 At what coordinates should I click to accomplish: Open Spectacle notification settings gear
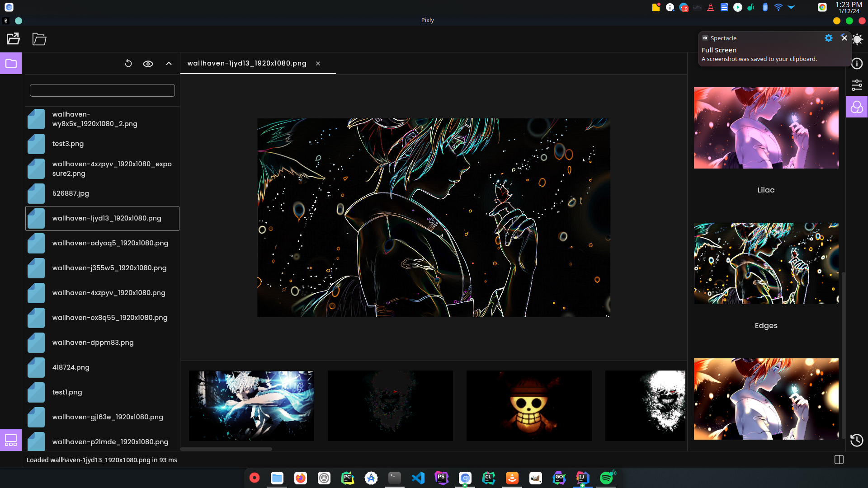828,38
